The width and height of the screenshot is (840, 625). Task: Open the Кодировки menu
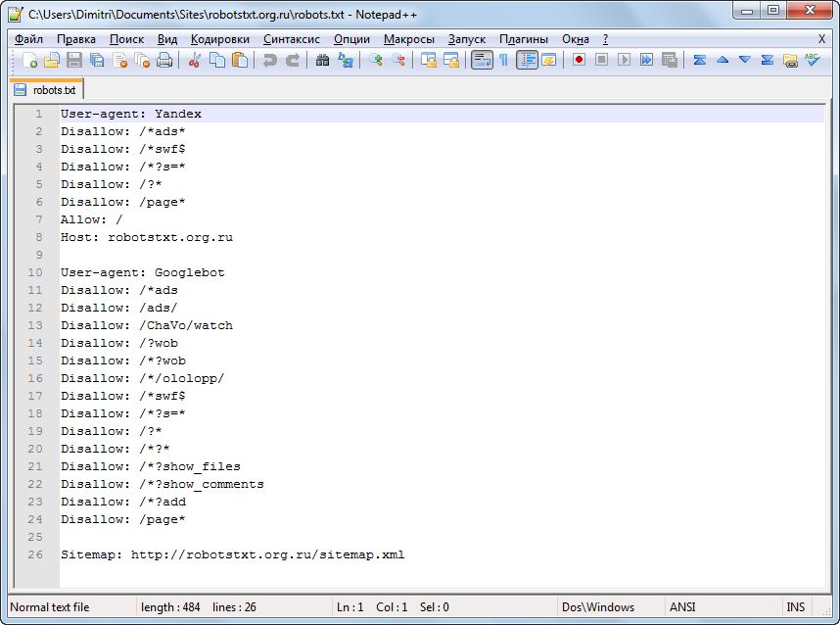(220, 39)
